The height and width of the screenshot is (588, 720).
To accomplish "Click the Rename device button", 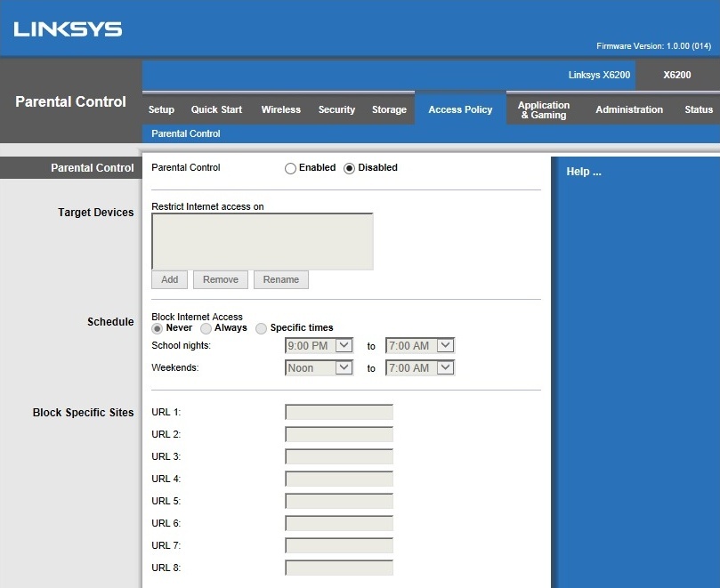I will (x=280, y=278).
